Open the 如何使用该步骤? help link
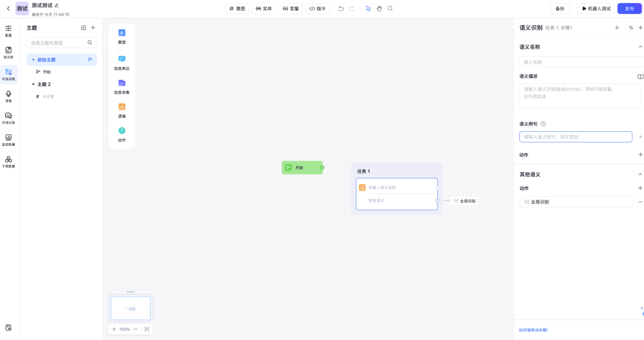Screen dimensions: 644x340 [x=533, y=330]
